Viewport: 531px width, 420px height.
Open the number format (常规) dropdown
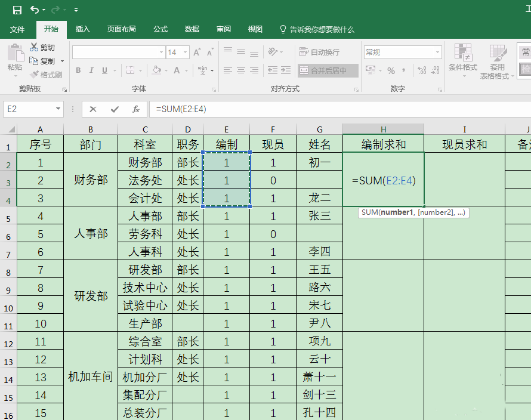click(x=437, y=52)
